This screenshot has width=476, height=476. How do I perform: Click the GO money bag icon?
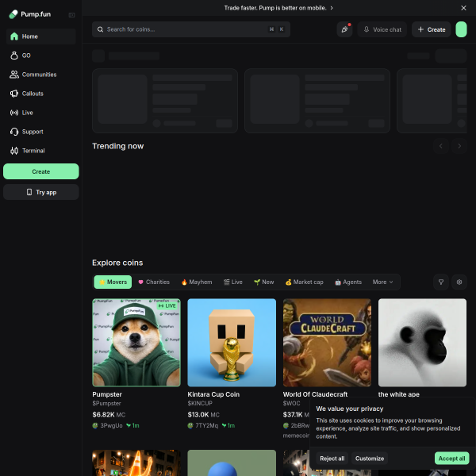tap(14, 56)
